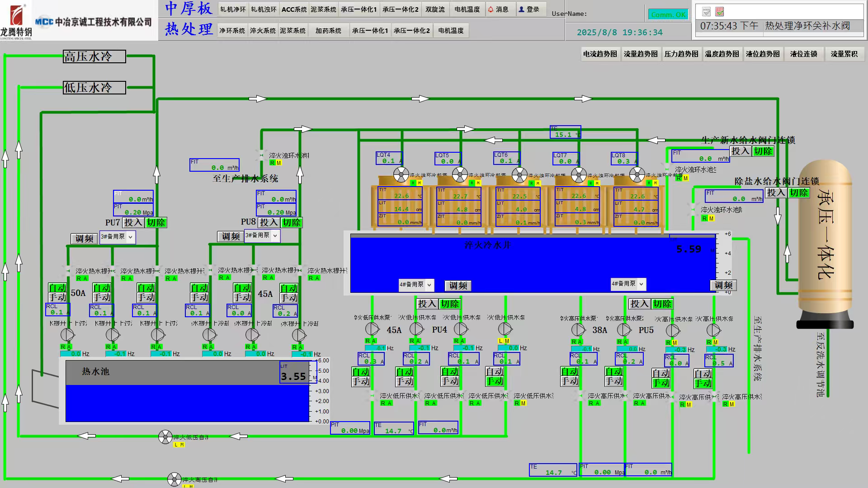Click the 热水池 blue level bar
Screen dimensions: 868x488
(x=187, y=403)
